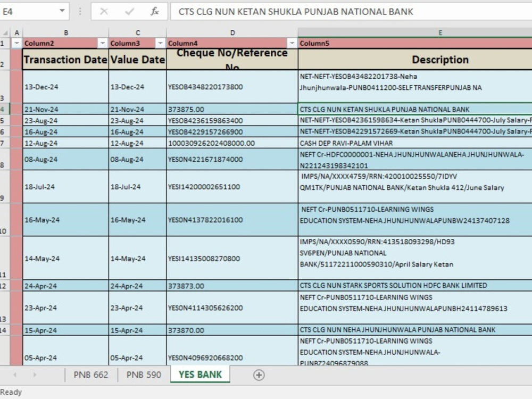Click the Cheque No/Reference No header cell

pyautogui.click(x=232, y=60)
